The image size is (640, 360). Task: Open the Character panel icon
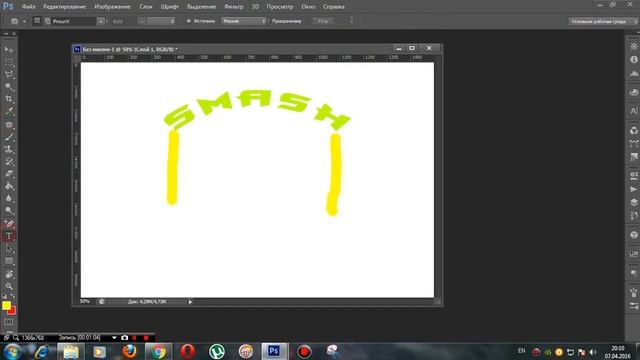pyautogui.click(x=633, y=111)
